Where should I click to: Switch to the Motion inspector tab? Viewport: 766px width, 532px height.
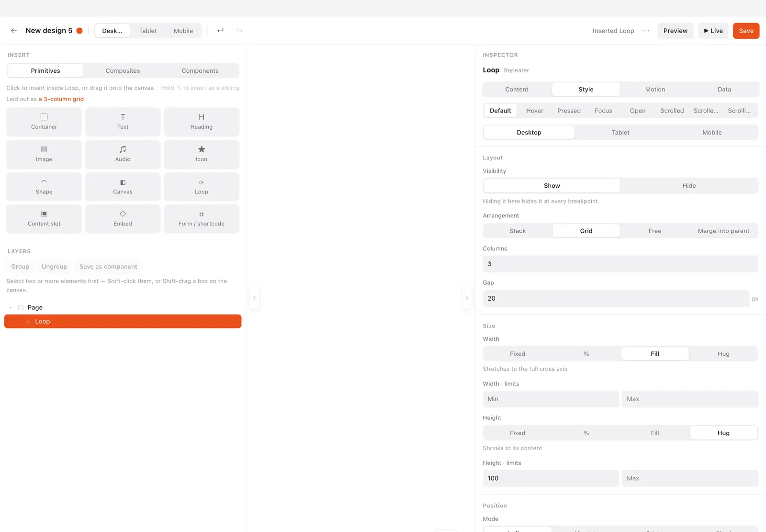click(655, 90)
